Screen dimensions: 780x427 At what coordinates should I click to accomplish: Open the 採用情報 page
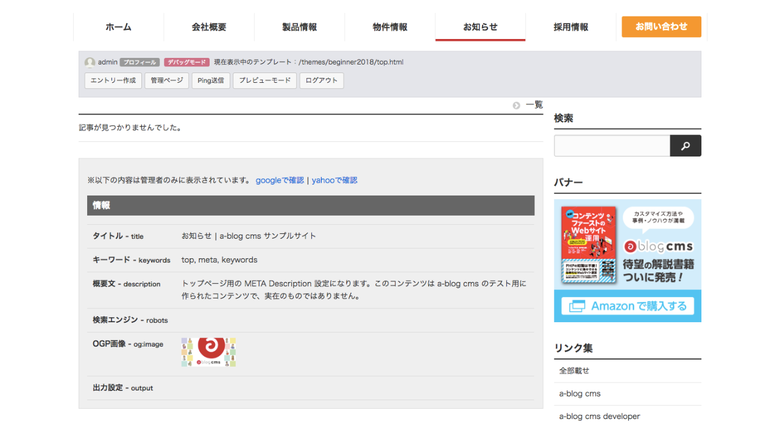pos(570,27)
